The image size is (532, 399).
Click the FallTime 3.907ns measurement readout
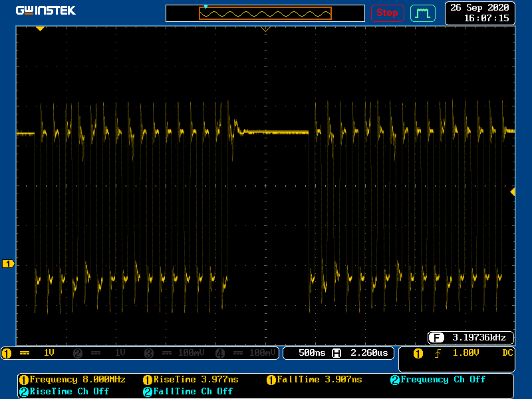point(315,380)
